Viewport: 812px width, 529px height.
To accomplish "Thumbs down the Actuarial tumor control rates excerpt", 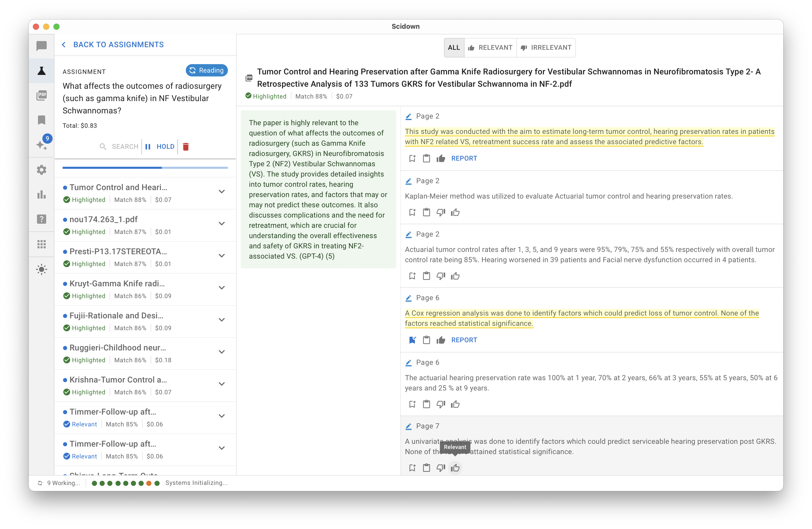I will point(441,276).
